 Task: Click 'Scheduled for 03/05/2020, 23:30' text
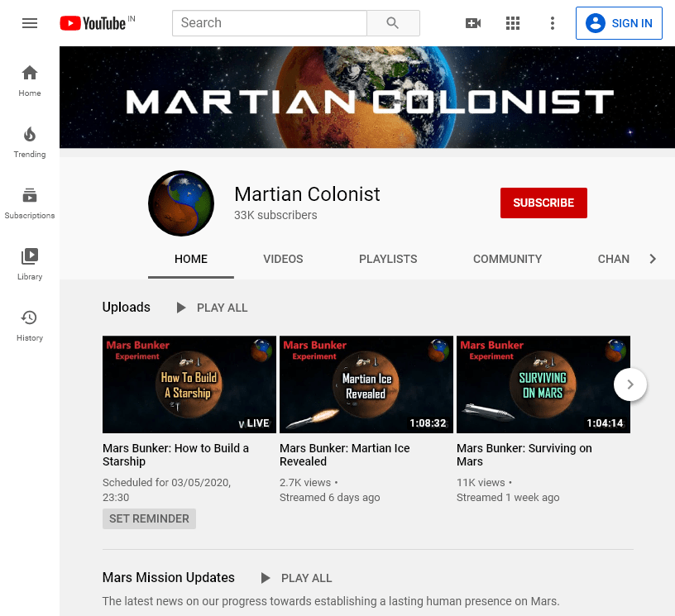pos(166,490)
